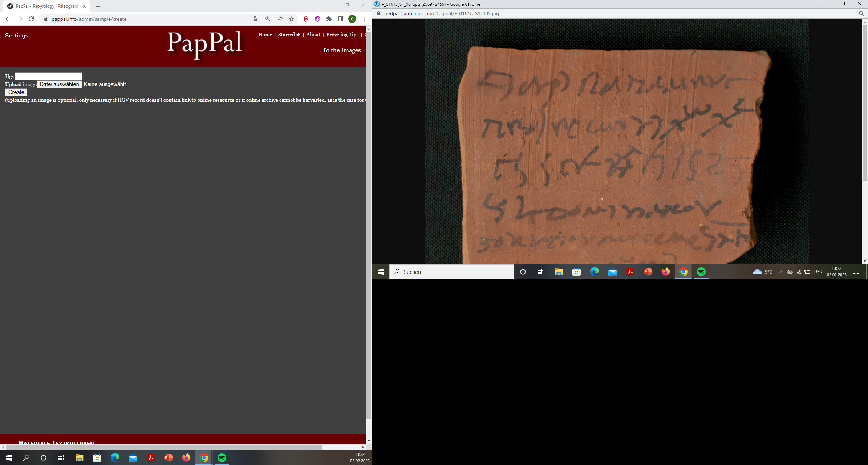This screenshot has width=868, height=465.
Task: Open the Home link in PapPal navigation
Action: [265, 35]
